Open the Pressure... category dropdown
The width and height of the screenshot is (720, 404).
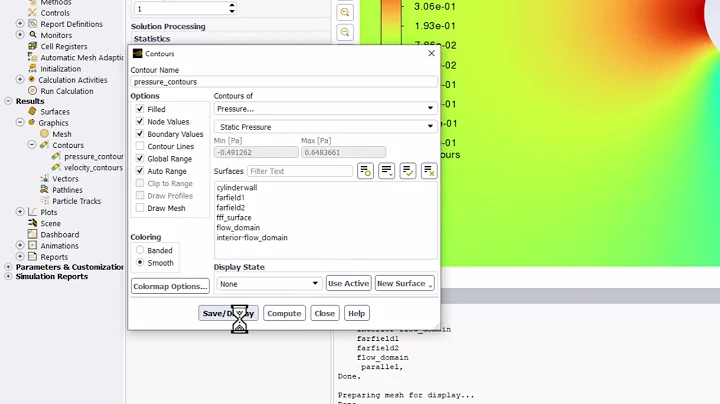tap(325, 108)
